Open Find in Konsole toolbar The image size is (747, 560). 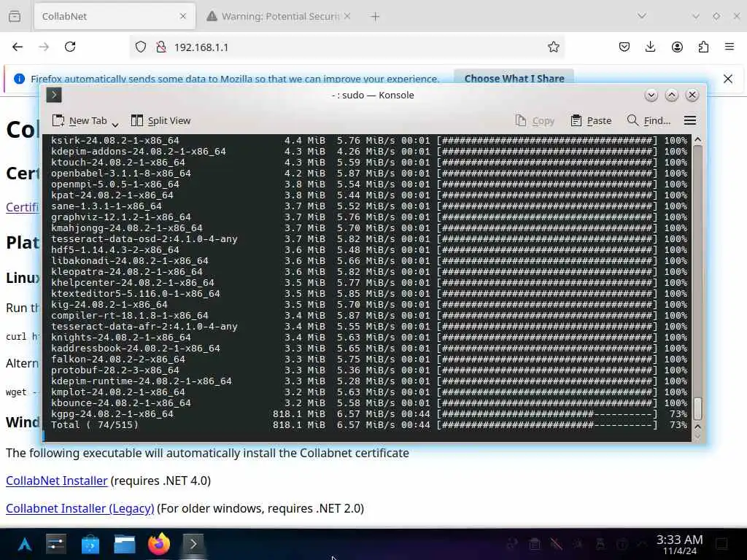click(x=649, y=121)
